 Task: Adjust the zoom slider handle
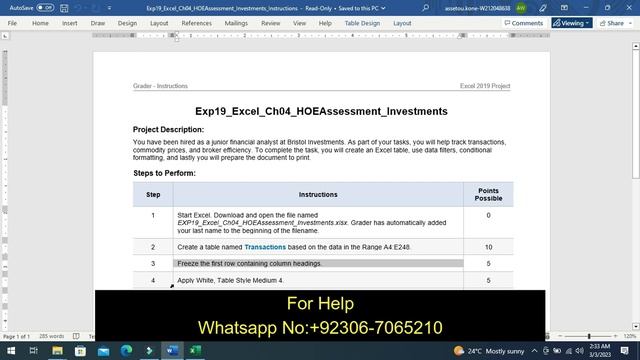(x=589, y=336)
